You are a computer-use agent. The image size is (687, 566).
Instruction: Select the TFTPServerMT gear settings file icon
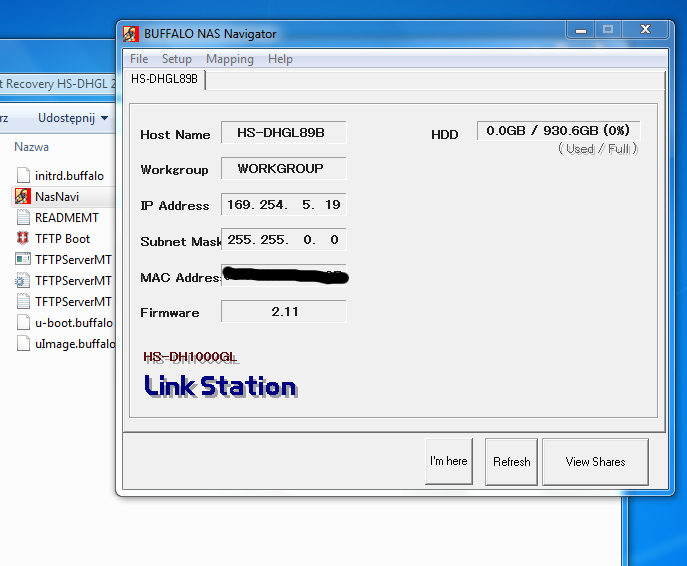pyautogui.click(x=23, y=280)
